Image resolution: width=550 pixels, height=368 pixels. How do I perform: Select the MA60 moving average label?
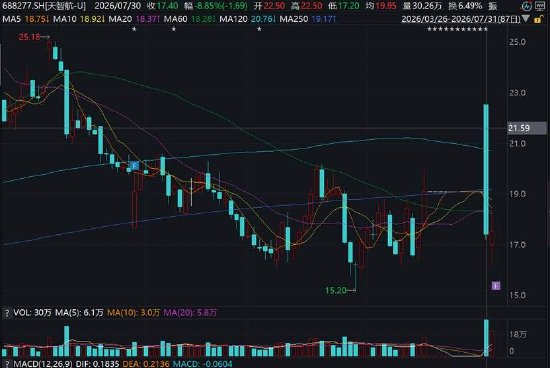(175, 19)
